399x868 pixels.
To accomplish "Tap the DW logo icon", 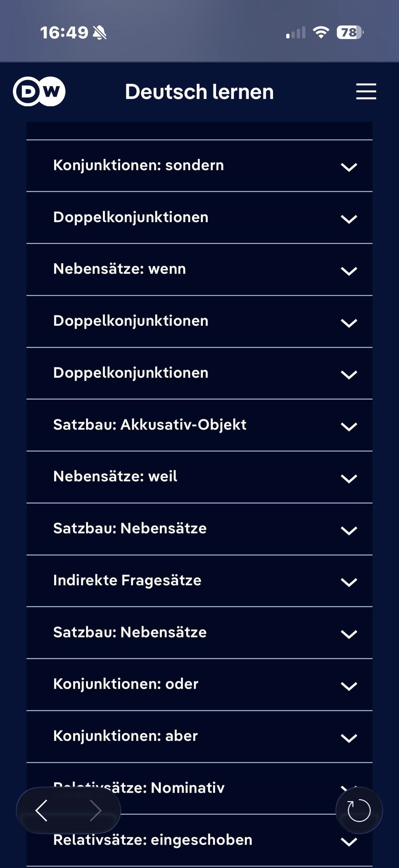I will tap(39, 91).
